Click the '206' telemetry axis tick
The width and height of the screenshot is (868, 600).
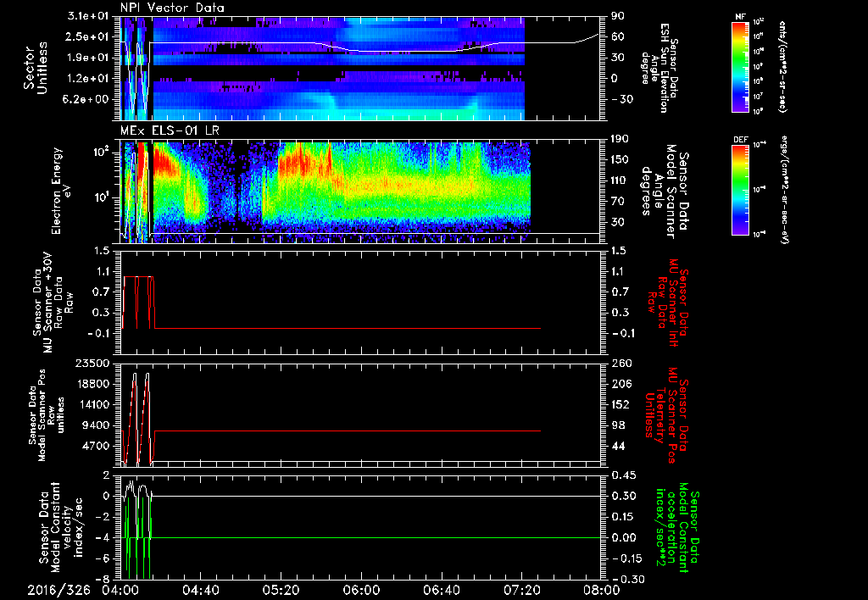tap(621, 384)
